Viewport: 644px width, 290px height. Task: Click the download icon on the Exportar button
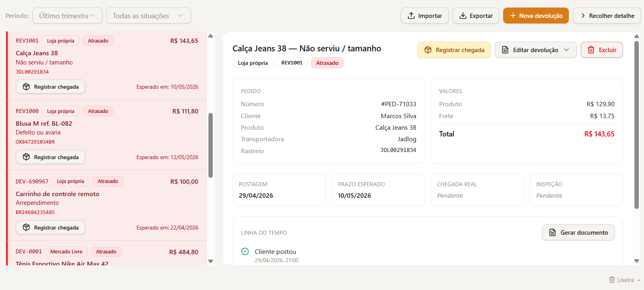coord(463,16)
